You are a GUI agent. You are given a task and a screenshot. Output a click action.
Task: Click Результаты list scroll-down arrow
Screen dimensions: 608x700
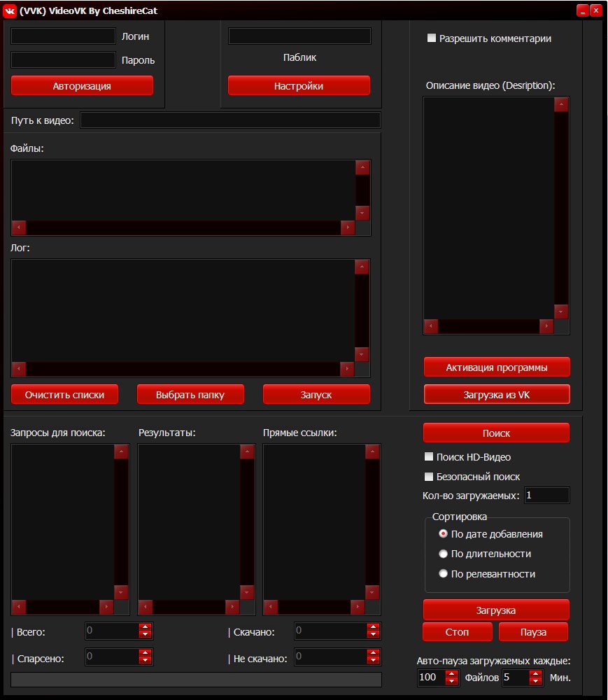(x=247, y=592)
